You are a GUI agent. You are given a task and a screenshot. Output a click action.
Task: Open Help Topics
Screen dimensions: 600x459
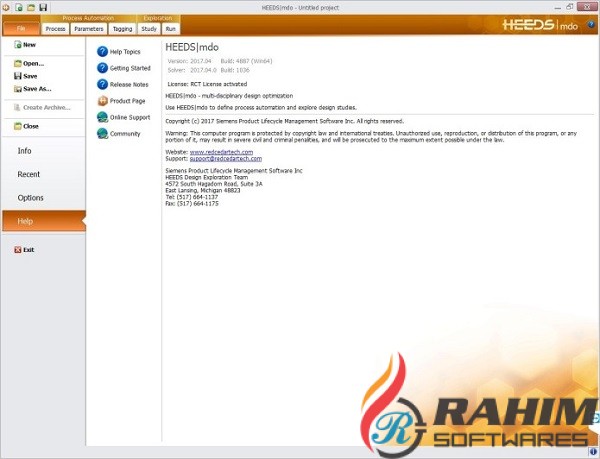pos(119,52)
